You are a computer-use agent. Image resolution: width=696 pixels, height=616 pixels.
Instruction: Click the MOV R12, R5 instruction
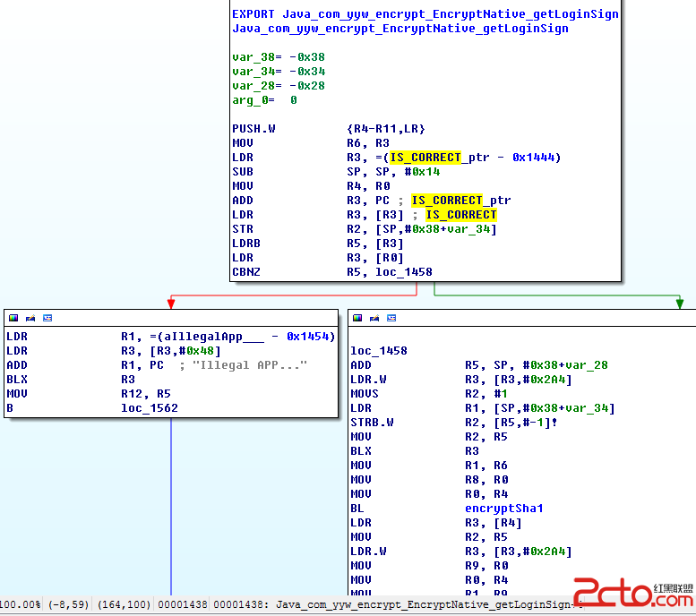89,394
